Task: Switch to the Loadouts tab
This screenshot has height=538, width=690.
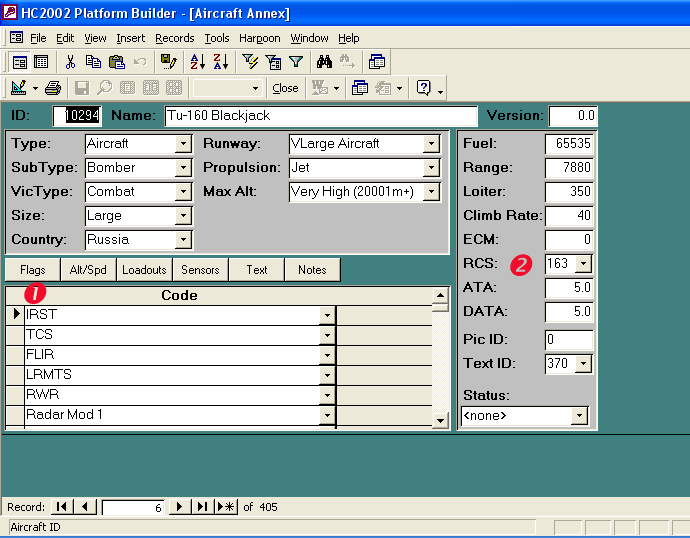Action: click(x=144, y=270)
